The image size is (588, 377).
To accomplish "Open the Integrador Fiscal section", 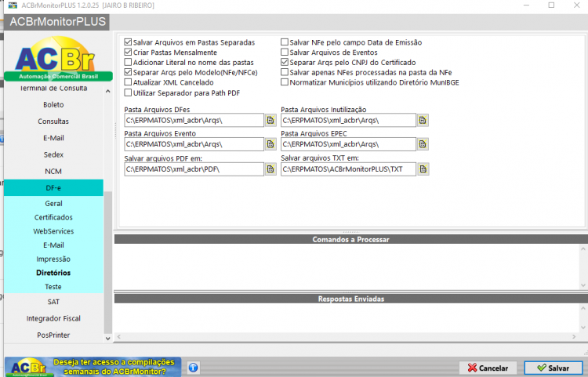I will 53,318.
